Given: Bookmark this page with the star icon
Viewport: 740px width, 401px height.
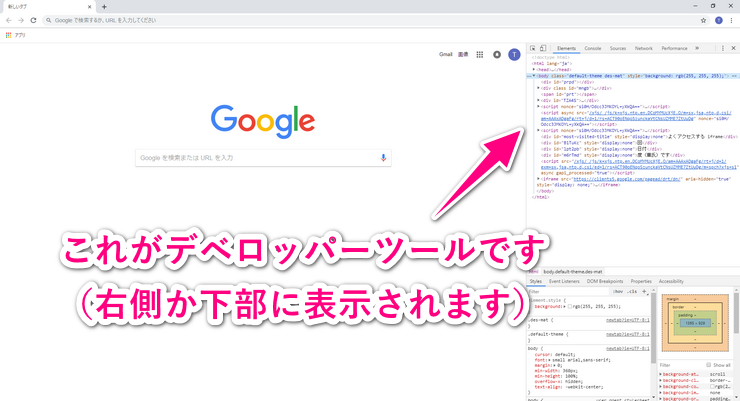Looking at the screenshot, I should tap(703, 20).
